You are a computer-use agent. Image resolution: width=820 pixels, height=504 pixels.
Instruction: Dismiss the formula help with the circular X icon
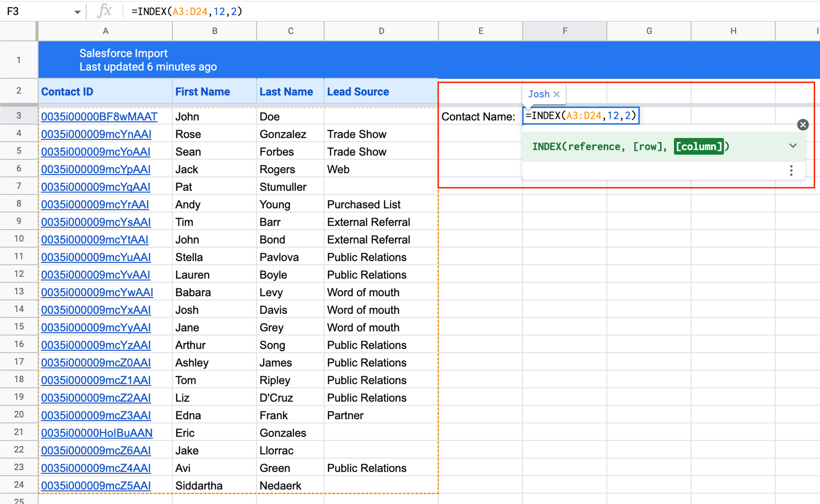802,125
